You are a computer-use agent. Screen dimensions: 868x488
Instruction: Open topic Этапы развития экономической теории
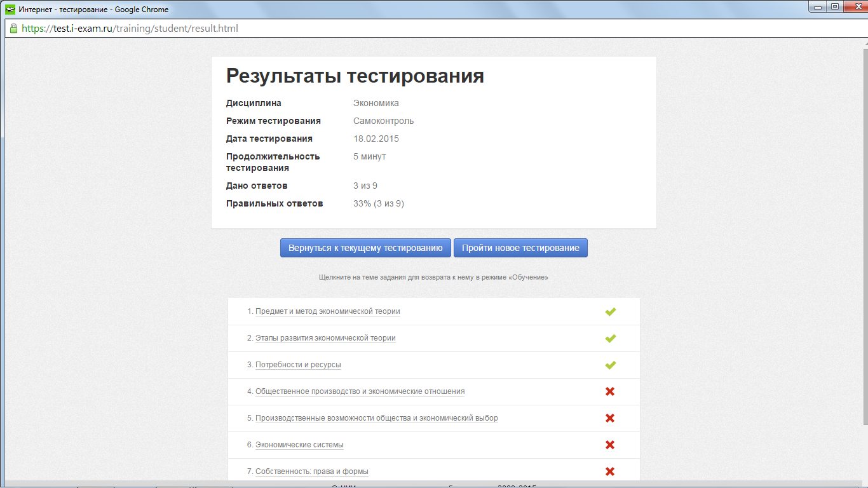point(325,338)
